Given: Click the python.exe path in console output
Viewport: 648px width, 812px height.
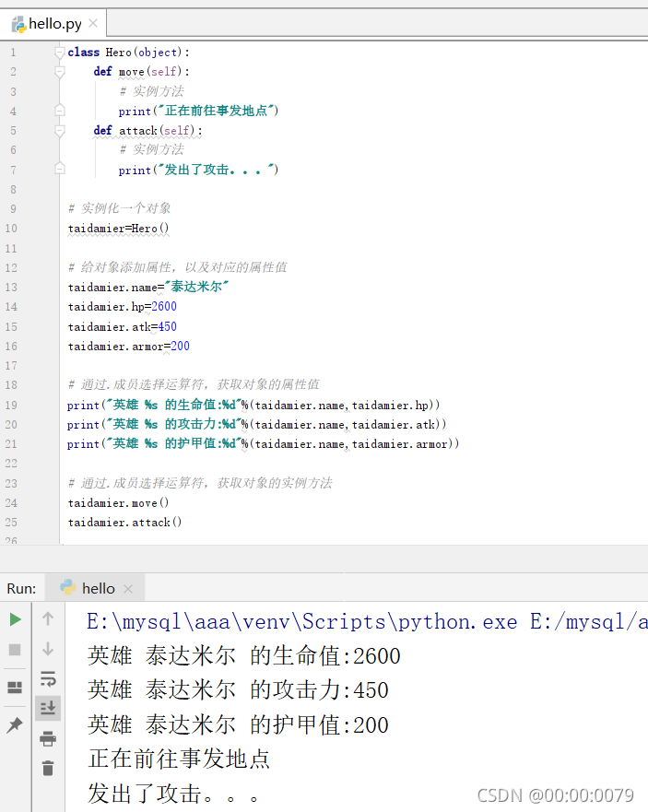Looking at the screenshot, I should tap(302, 621).
